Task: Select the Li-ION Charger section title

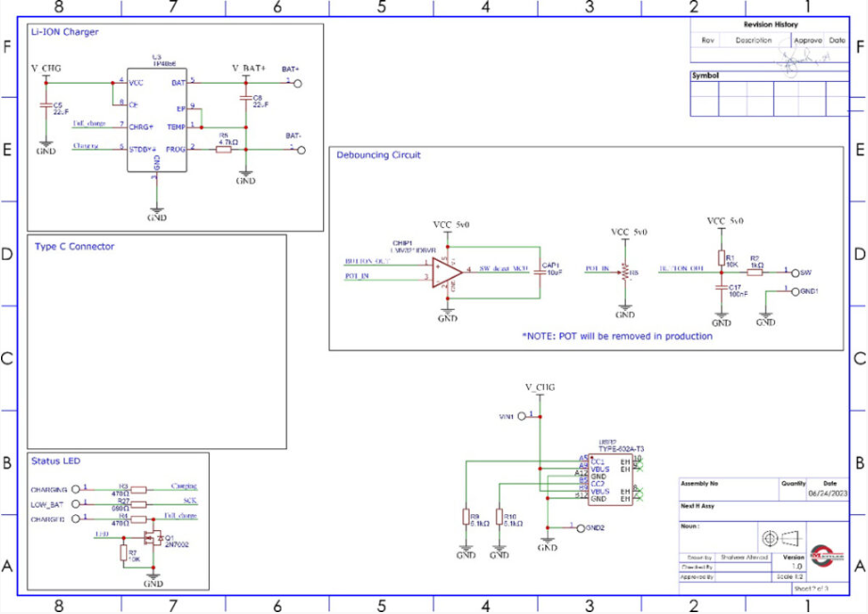Action: [65, 32]
